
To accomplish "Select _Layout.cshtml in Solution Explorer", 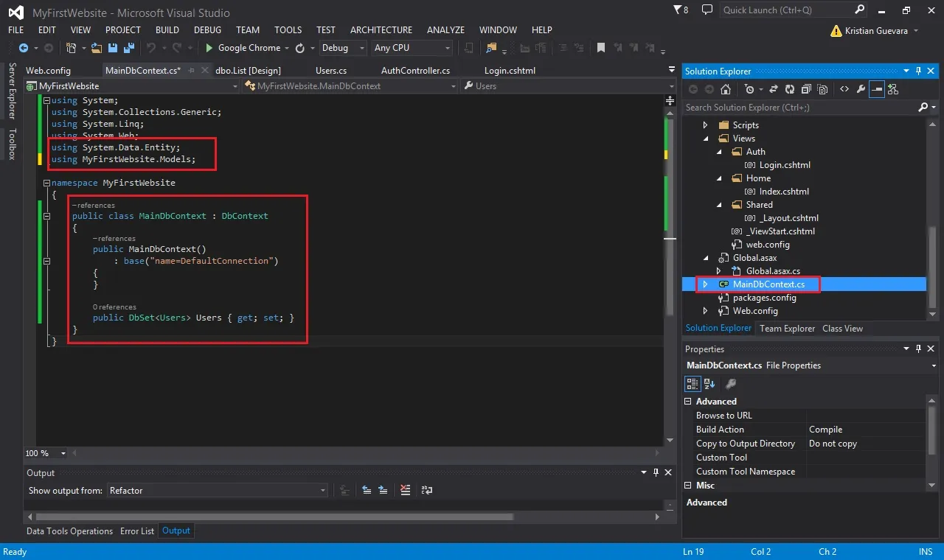I will click(x=788, y=218).
